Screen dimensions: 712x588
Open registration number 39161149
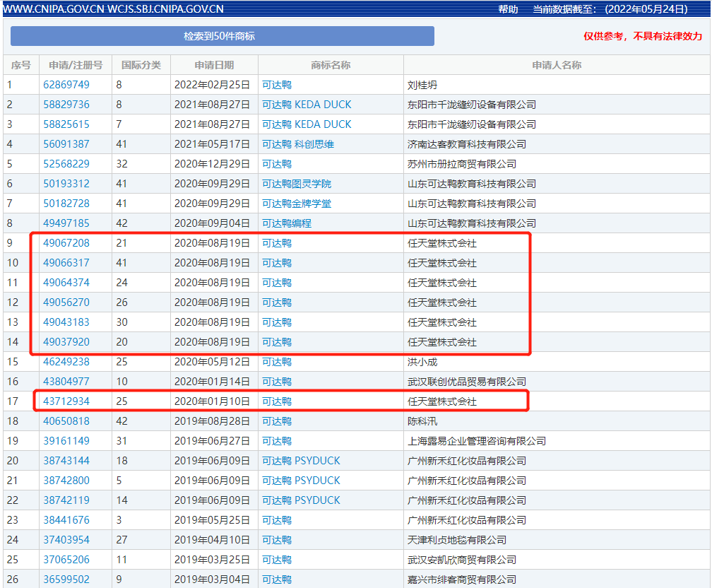66,441
